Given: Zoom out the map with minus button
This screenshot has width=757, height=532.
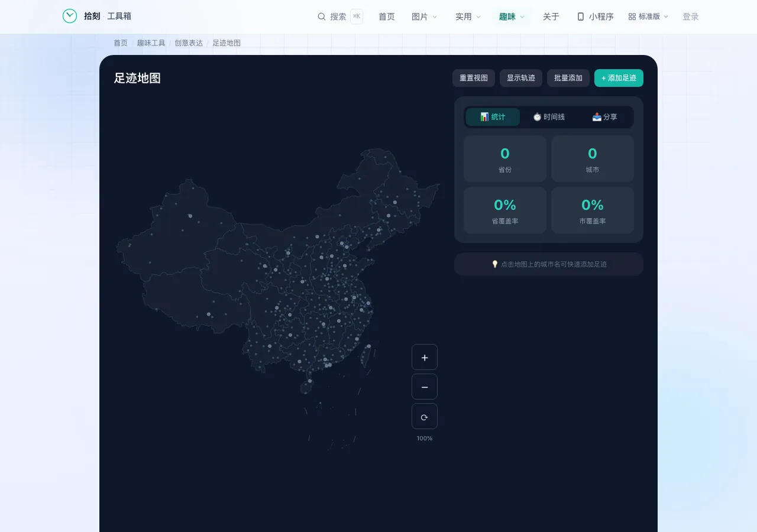Looking at the screenshot, I should (x=425, y=387).
